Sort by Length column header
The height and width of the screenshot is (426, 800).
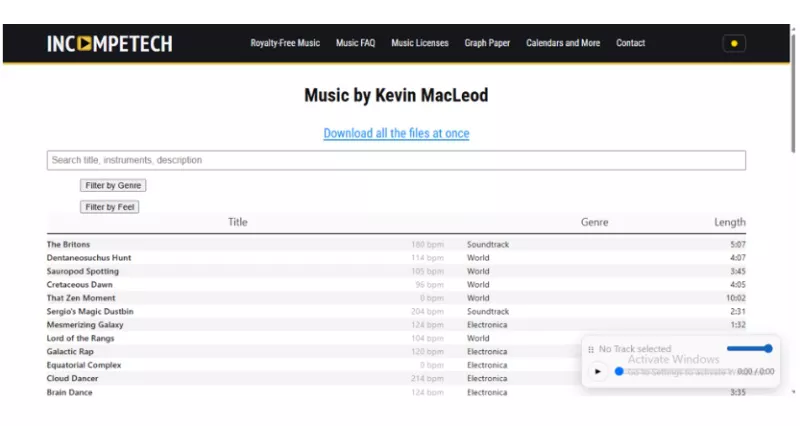coord(730,222)
